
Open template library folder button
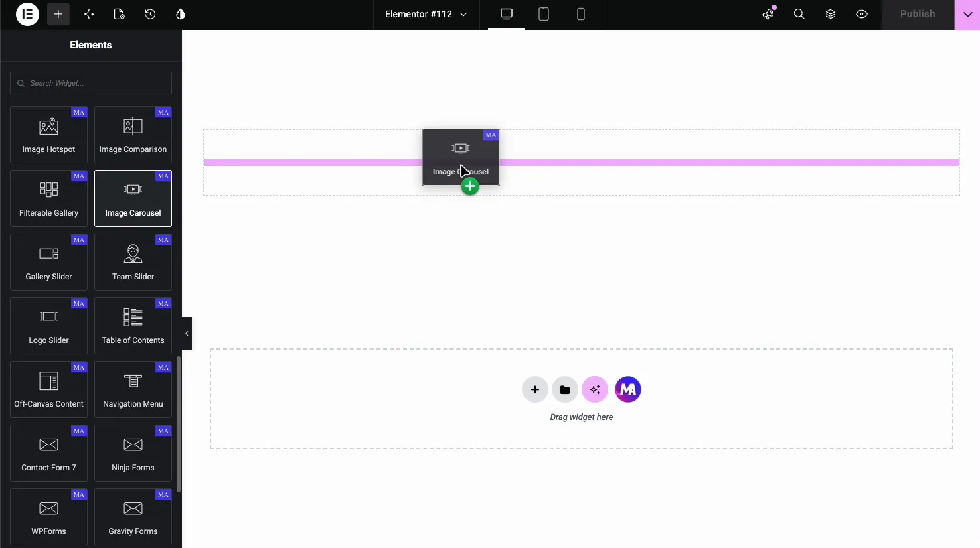[565, 389]
